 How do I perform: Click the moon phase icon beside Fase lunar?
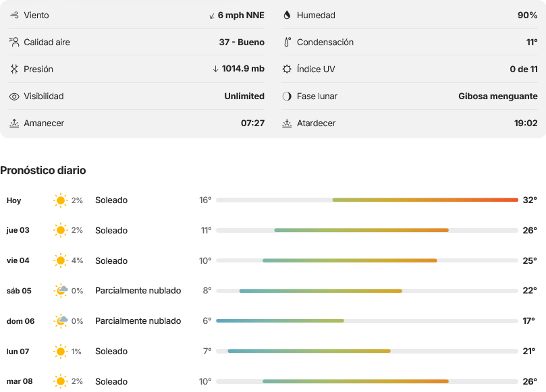coord(287,96)
